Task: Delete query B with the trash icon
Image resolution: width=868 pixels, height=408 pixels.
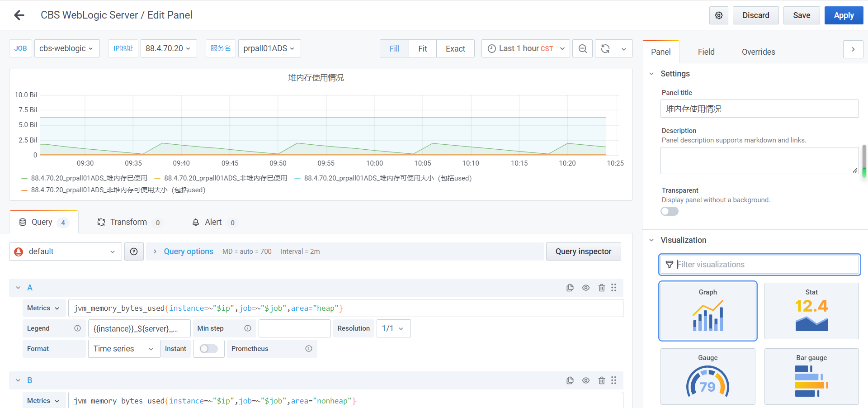Action: coord(602,380)
